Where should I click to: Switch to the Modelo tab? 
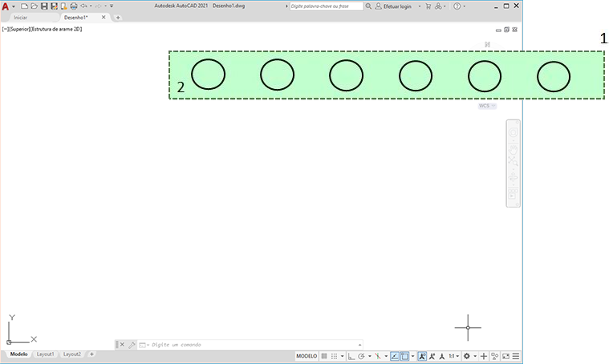click(x=18, y=354)
